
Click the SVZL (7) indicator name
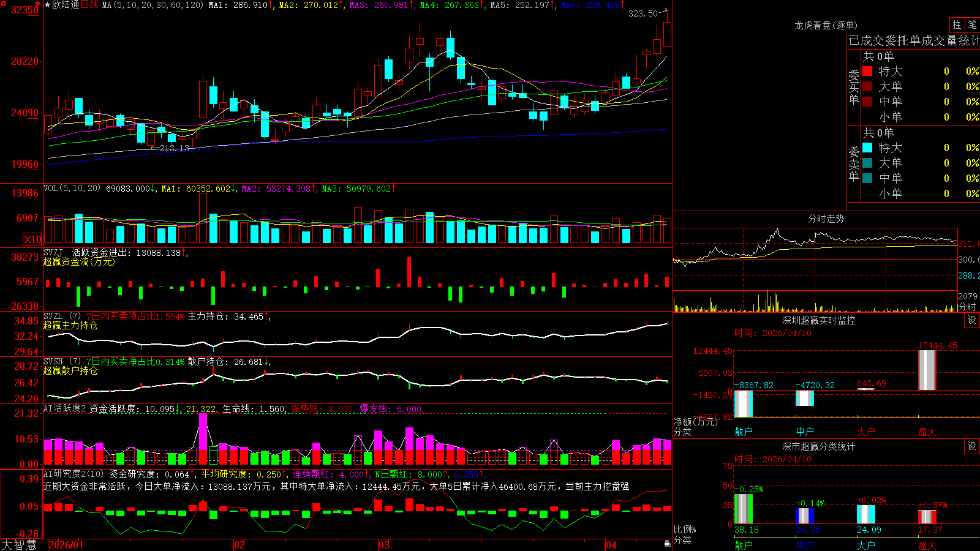tap(62, 317)
